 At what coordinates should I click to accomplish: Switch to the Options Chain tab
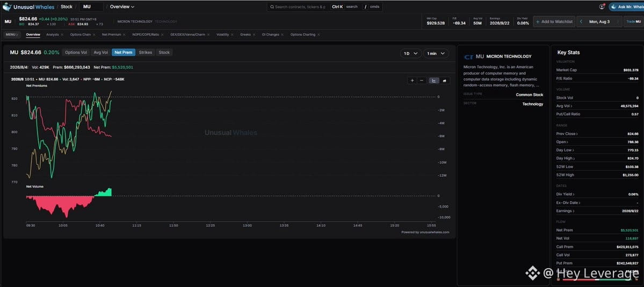(81, 35)
